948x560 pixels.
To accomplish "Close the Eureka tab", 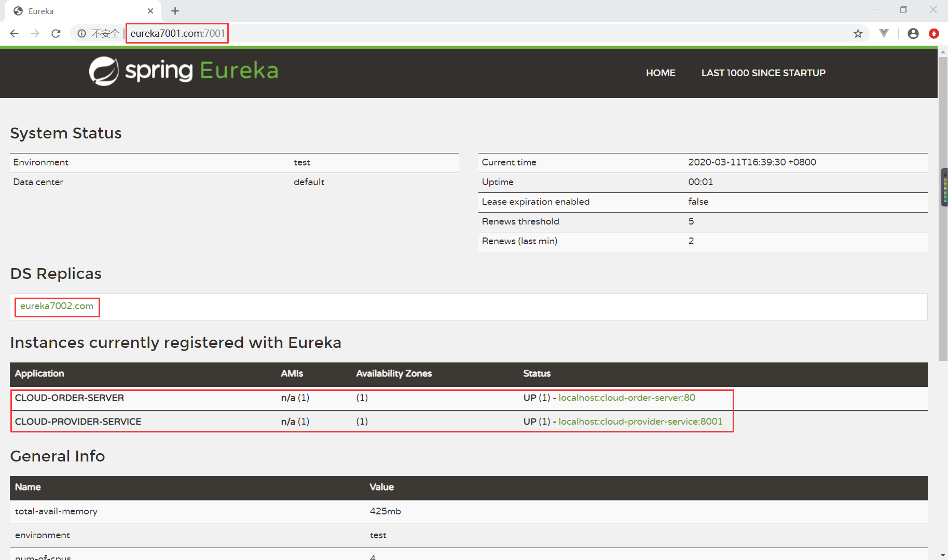I will [x=150, y=11].
